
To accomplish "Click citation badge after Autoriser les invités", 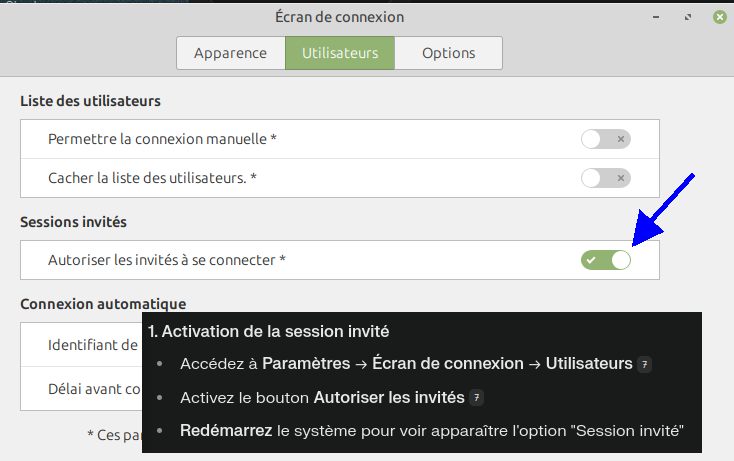I will 477,398.
